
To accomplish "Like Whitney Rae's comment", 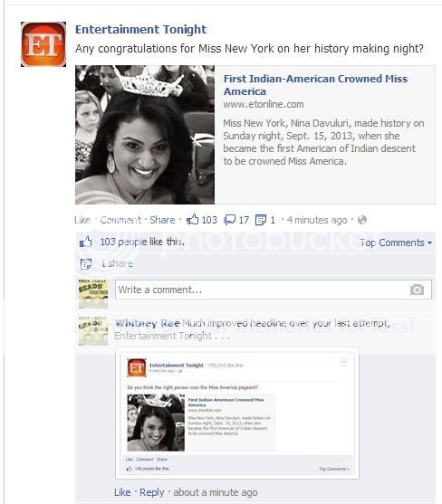I will click(x=122, y=492).
